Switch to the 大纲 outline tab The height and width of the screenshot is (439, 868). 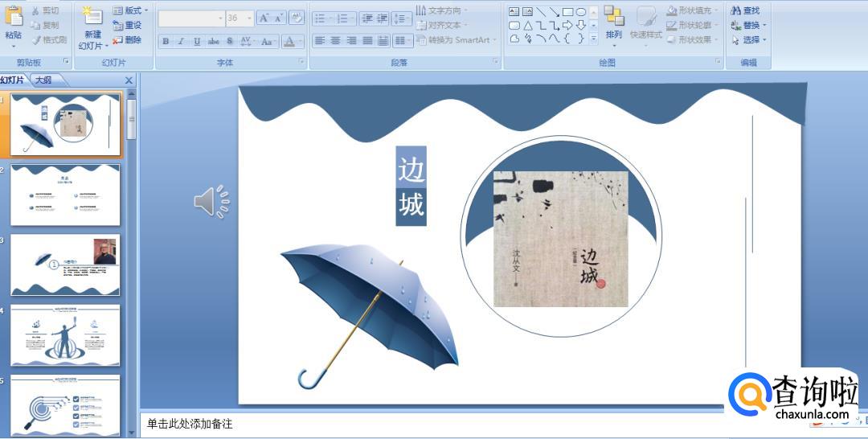point(43,80)
